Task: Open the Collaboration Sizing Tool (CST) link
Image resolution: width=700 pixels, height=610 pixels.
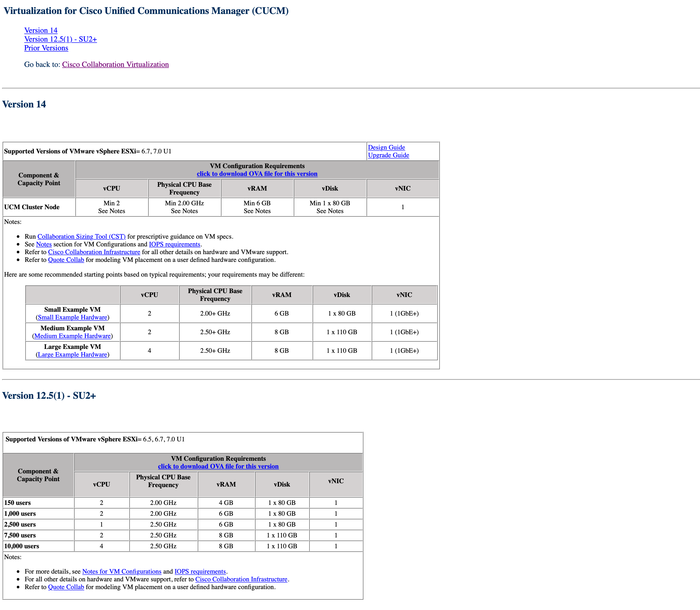Action: [x=82, y=236]
